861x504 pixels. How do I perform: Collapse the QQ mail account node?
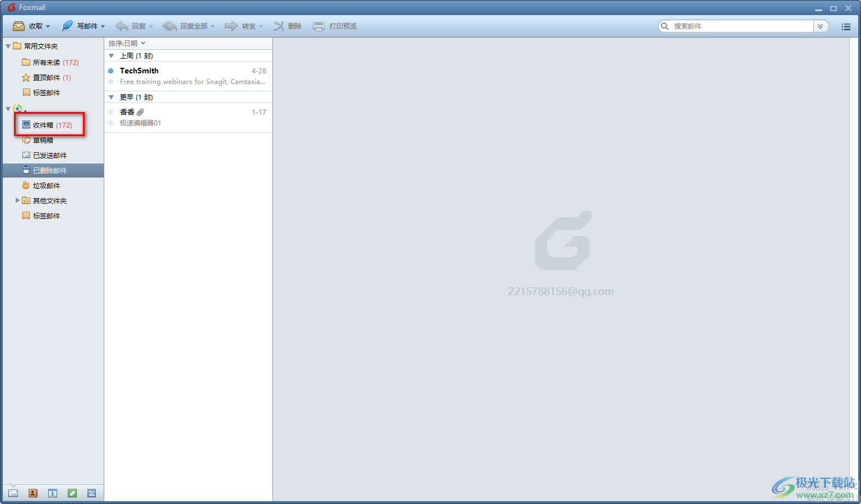click(8, 109)
